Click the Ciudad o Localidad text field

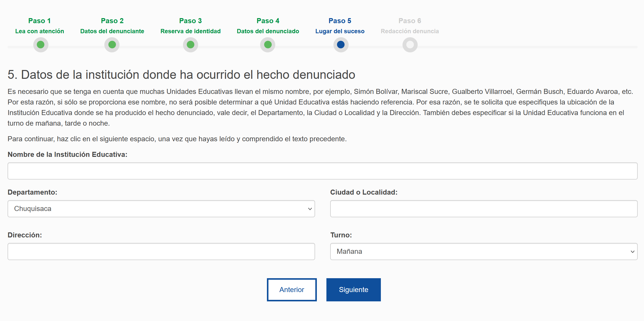click(x=483, y=209)
